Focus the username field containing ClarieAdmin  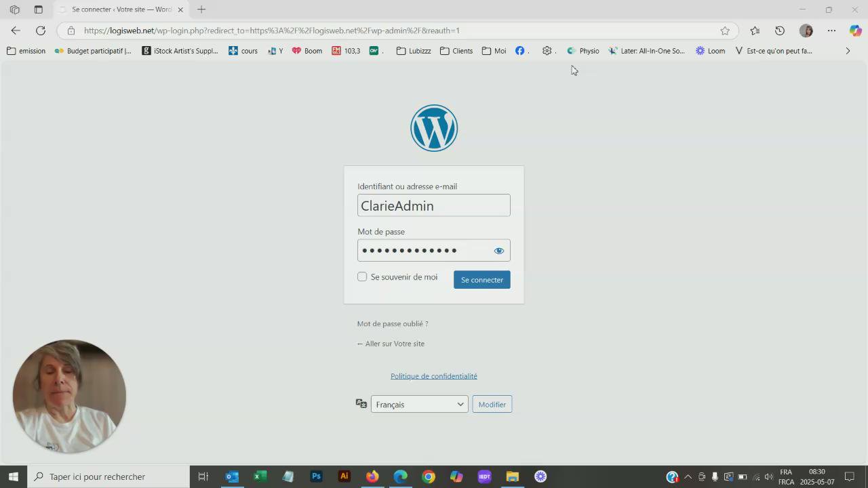(433, 205)
